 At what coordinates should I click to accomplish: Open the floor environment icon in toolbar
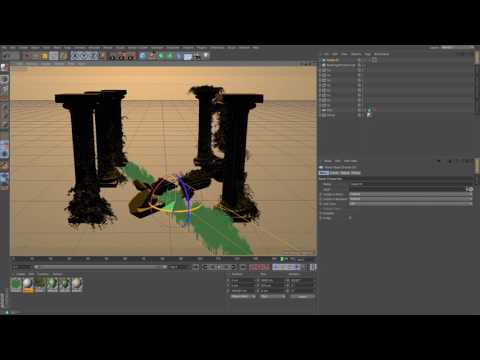[188, 56]
